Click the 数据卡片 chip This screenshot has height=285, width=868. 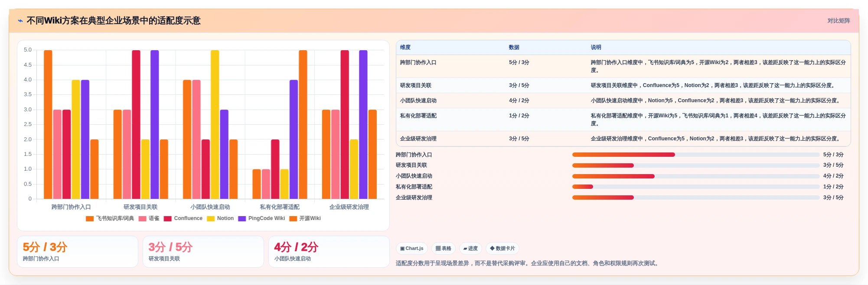(x=502, y=248)
